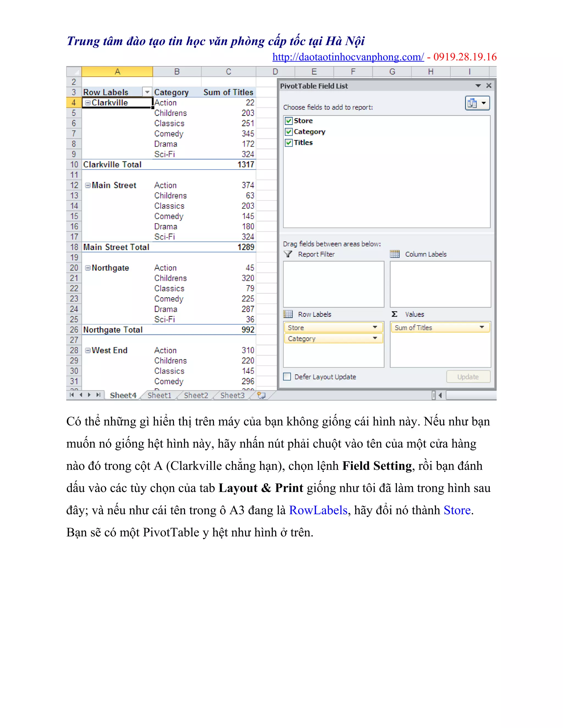Open the field list layout view button

pos(477,103)
